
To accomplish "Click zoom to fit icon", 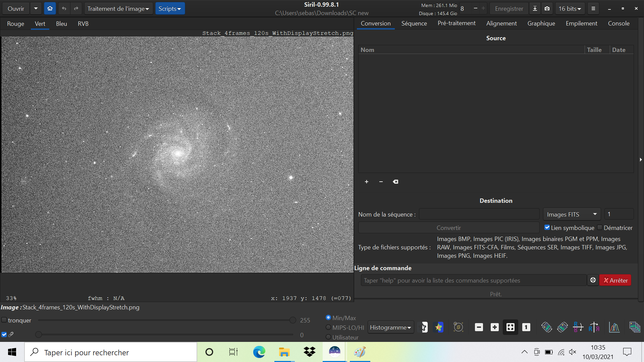I will [510, 327].
